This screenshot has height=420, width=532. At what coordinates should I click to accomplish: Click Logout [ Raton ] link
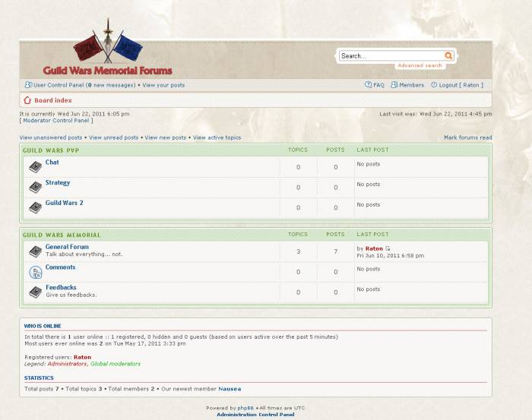coord(461,85)
